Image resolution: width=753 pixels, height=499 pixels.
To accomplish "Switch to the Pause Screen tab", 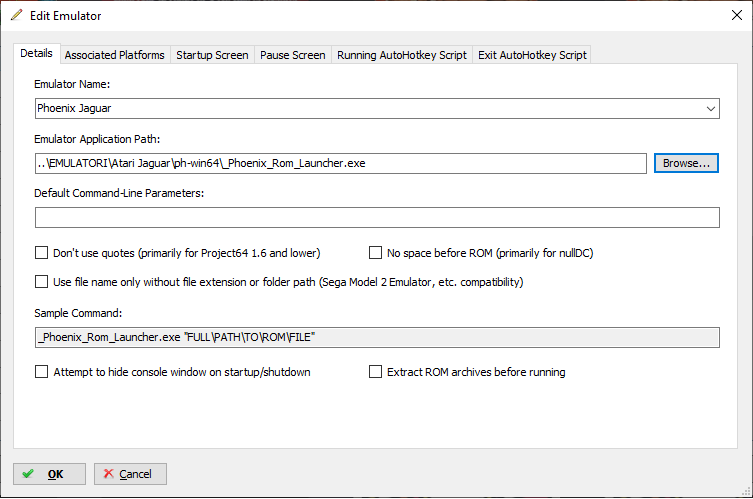I will [292, 55].
